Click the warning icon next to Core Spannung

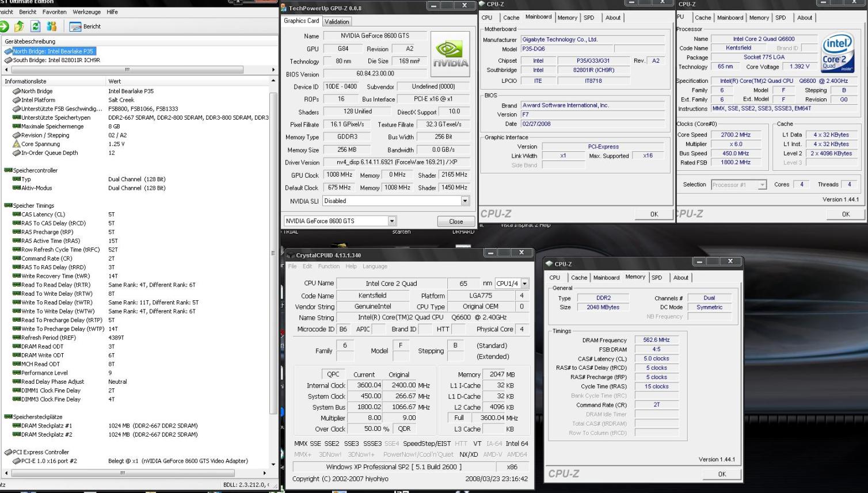(x=17, y=144)
